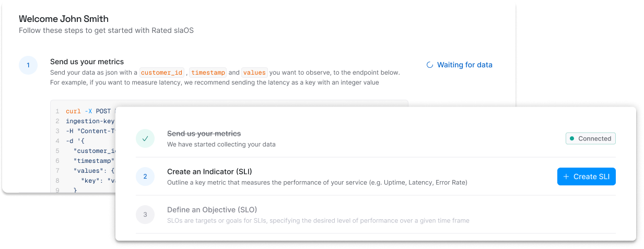This screenshot has width=644, height=249.
Task: Click the grayed step 3 number badge
Action: [145, 215]
